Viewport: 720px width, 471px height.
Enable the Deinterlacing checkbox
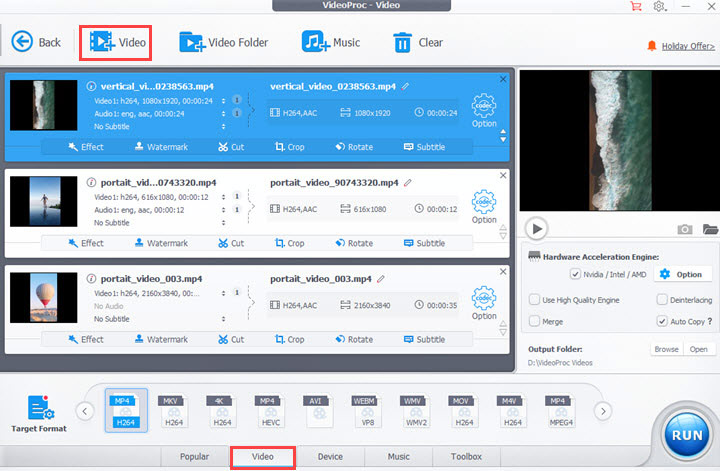[x=662, y=300]
